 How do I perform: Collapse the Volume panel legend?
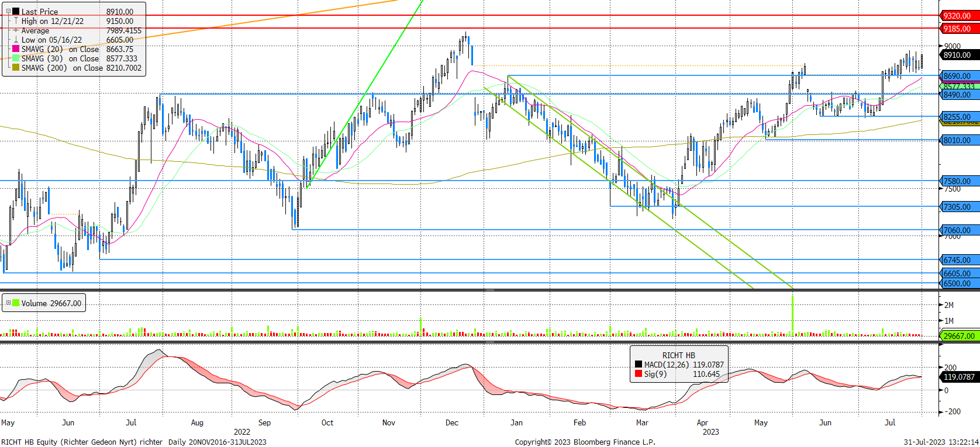(x=8, y=303)
